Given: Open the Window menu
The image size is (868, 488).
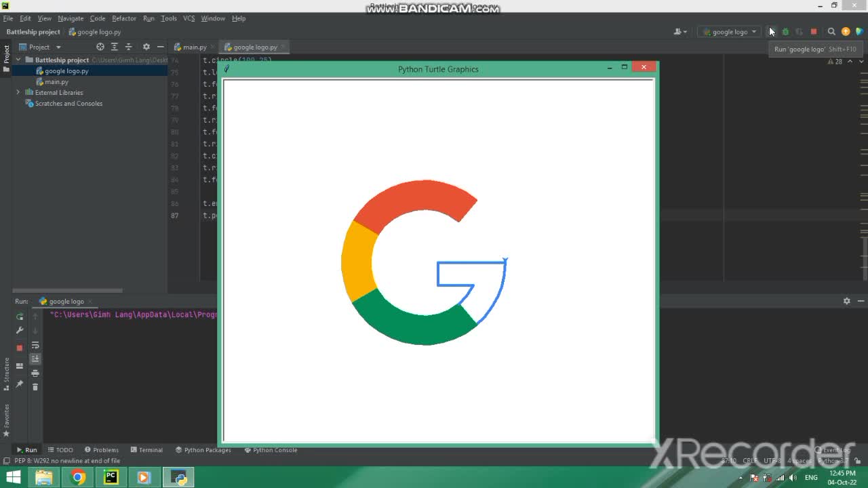Looking at the screenshot, I should 213,18.
